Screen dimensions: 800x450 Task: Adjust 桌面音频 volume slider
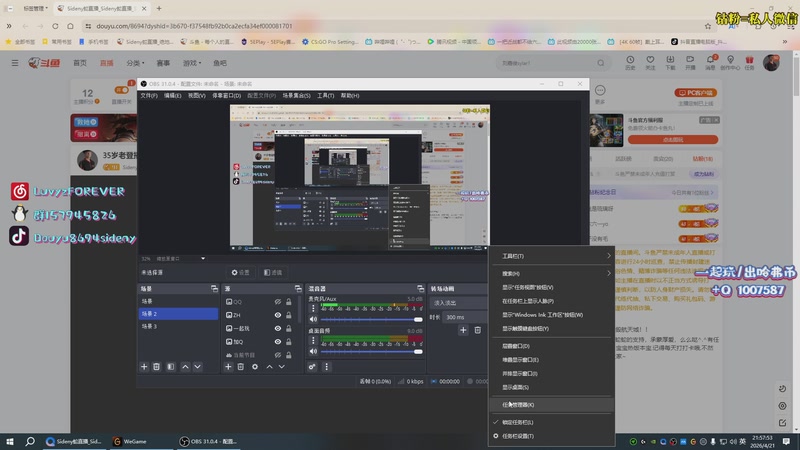point(371,352)
